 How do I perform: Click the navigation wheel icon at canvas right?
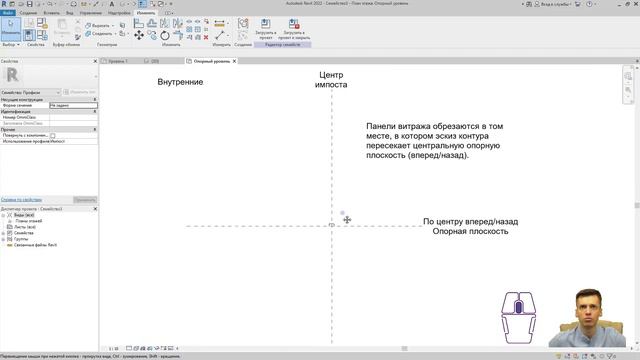pyautogui.click(x=628, y=76)
